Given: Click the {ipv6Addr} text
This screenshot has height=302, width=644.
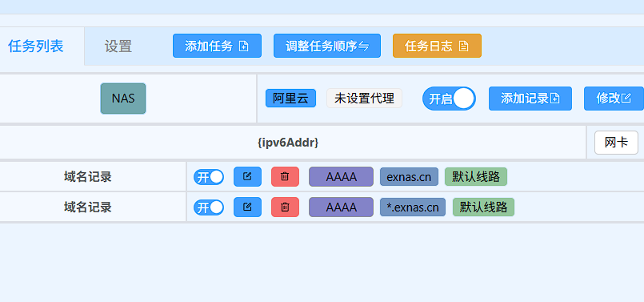Looking at the screenshot, I should [x=288, y=143].
